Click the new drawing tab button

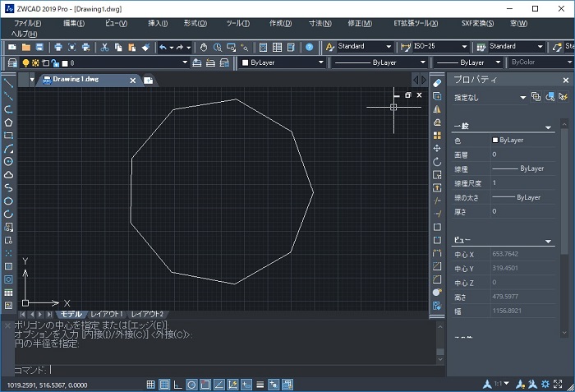coord(148,81)
